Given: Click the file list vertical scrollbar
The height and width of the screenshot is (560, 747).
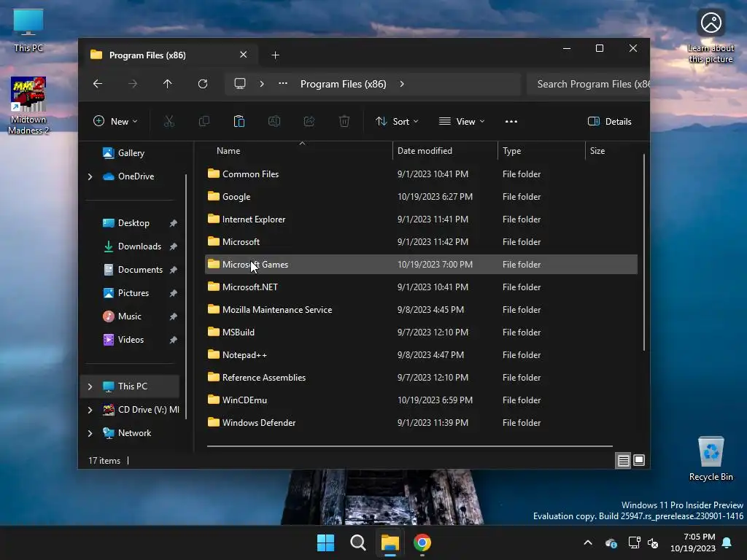Looking at the screenshot, I should coord(644,252).
